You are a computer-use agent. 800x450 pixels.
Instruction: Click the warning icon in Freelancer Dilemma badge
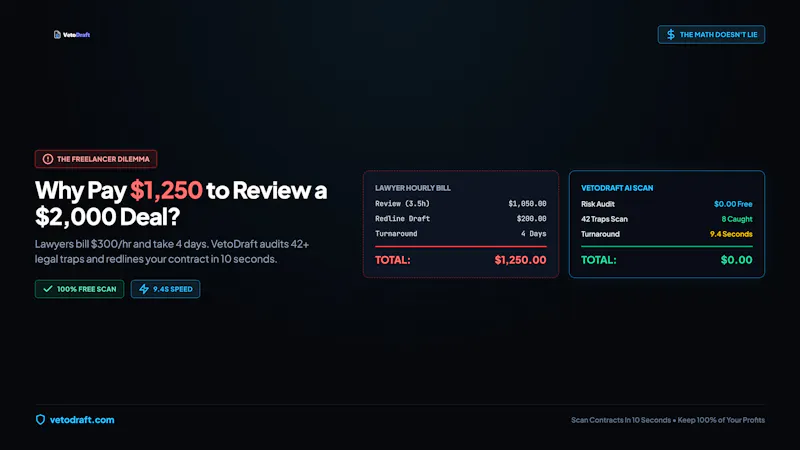[x=47, y=159]
